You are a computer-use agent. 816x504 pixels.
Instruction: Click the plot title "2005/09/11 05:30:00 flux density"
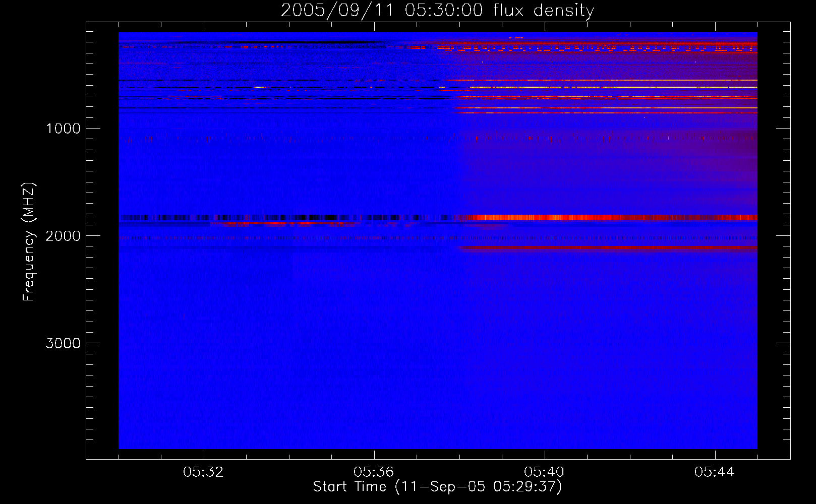point(437,11)
